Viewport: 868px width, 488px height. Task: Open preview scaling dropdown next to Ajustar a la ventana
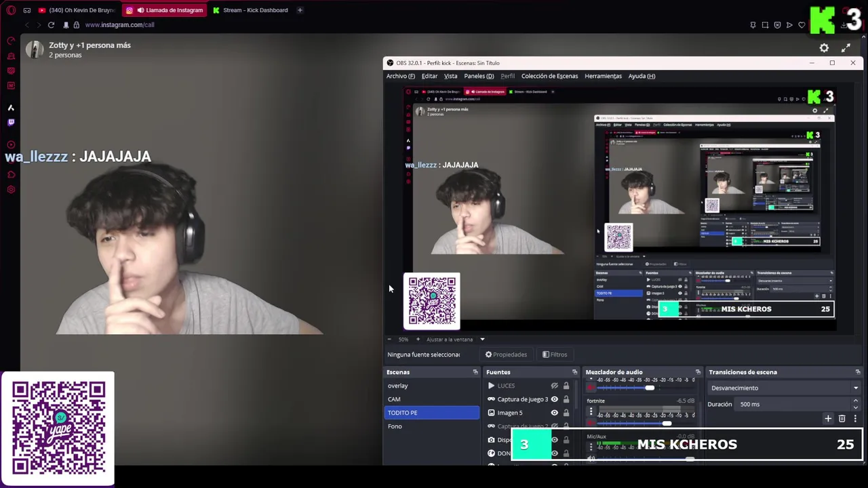click(x=482, y=339)
